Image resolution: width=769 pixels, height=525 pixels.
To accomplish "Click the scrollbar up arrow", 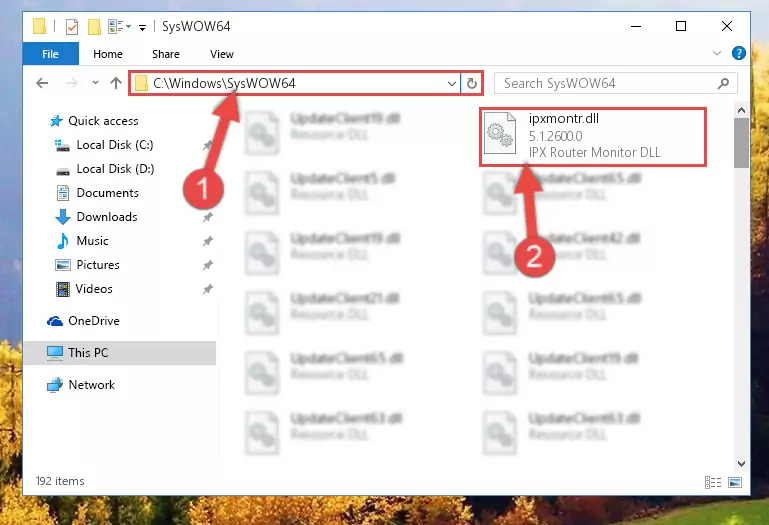I will (742, 110).
